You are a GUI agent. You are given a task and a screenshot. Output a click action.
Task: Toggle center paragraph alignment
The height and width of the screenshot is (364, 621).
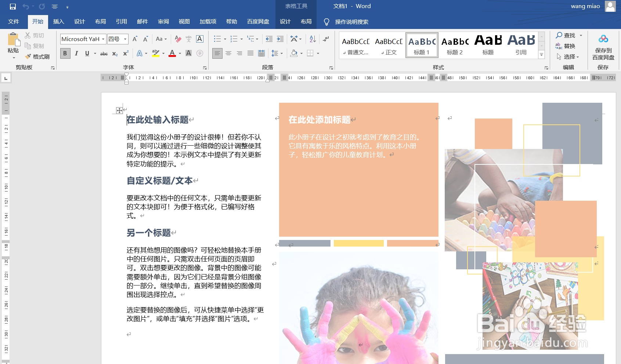point(228,53)
